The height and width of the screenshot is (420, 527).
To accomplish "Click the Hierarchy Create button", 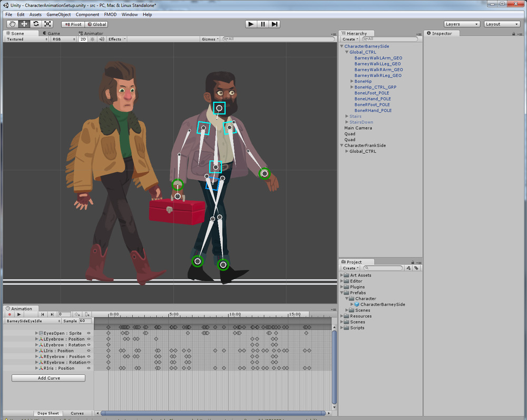I will click(350, 40).
